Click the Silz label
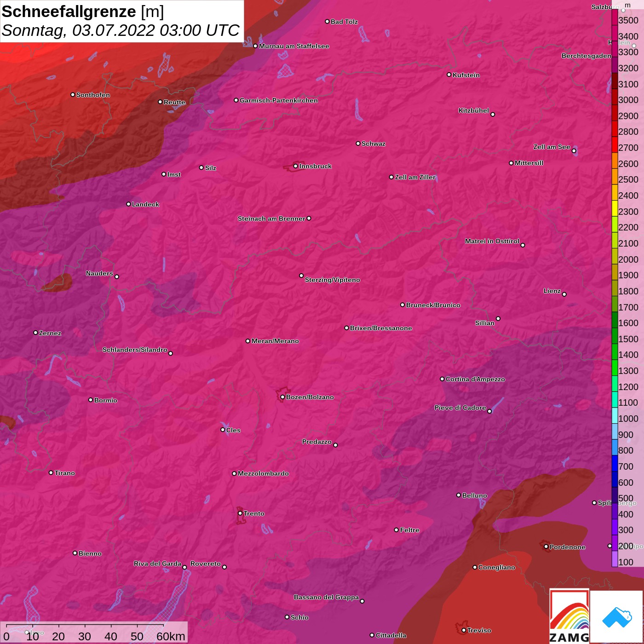This screenshot has width=644, height=644. point(211,168)
